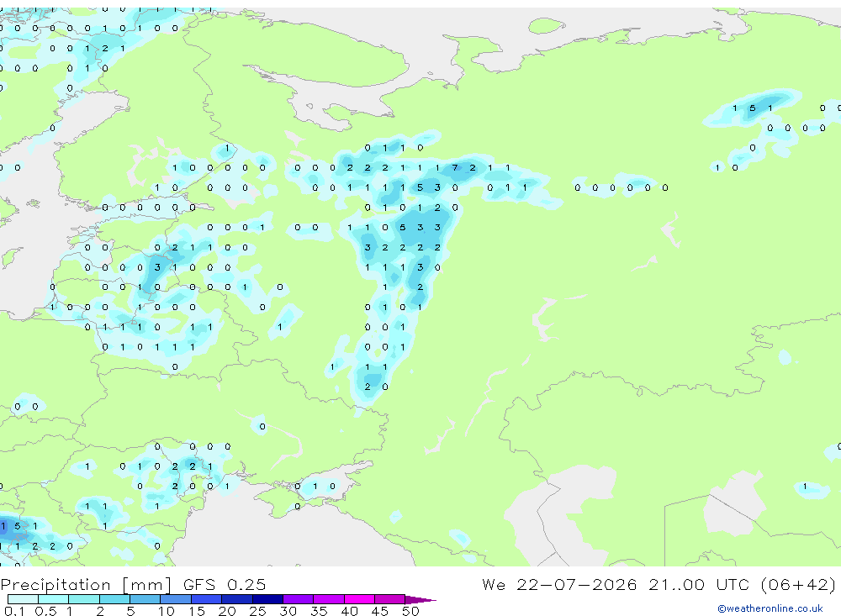Viewport: 841px width, 616px height.
Task: Click the 'GFS 0.25' model label
Action: tap(225, 584)
